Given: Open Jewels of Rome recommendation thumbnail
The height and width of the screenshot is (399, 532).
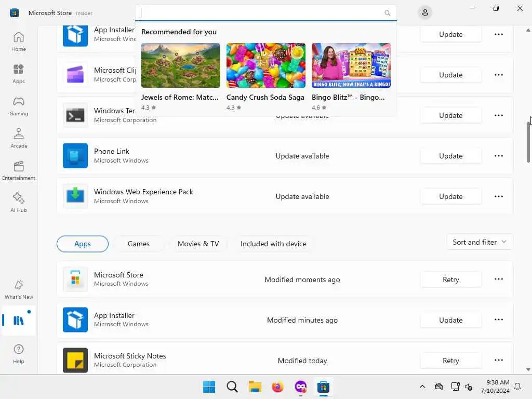Looking at the screenshot, I should pyautogui.click(x=180, y=65).
